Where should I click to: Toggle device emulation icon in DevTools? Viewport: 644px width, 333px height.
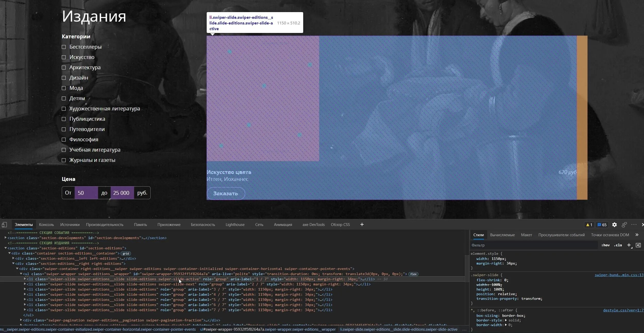[4, 225]
